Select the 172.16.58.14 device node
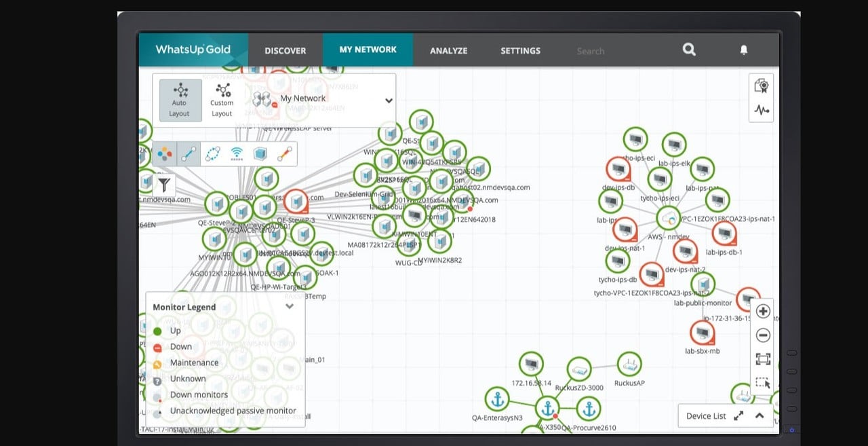868x446 pixels. click(x=532, y=365)
